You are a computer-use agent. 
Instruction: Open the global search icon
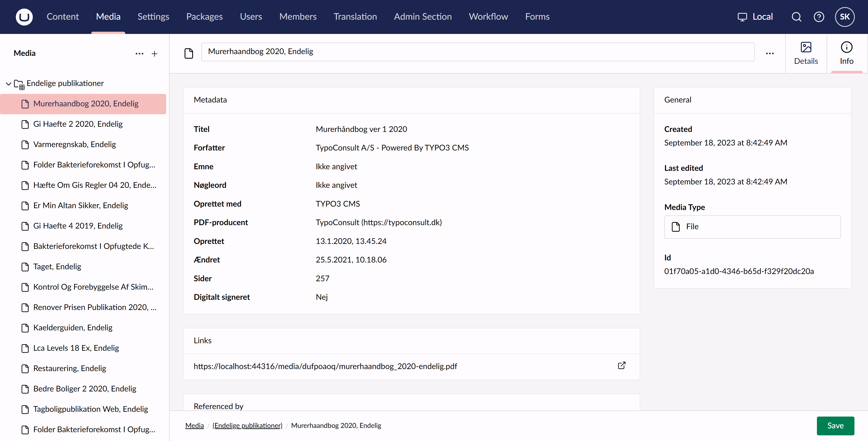tap(796, 17)
